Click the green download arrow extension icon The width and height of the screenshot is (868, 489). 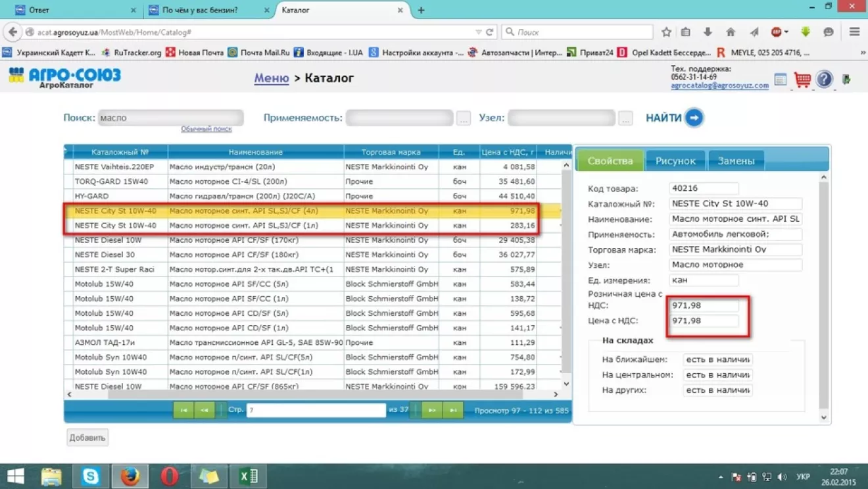(806, 32)
